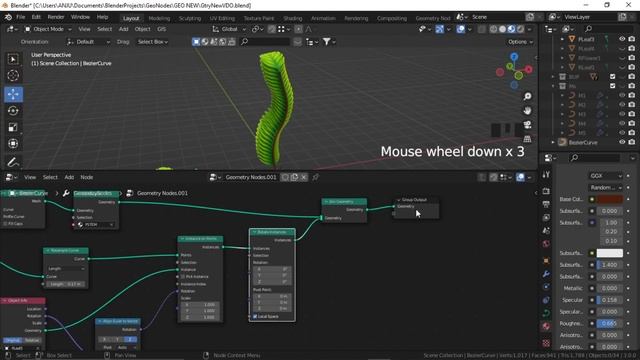Viewport: 640px width, 360px height.
Task: Open the Select Box drag dropdown
Action: tap(153, 42)
